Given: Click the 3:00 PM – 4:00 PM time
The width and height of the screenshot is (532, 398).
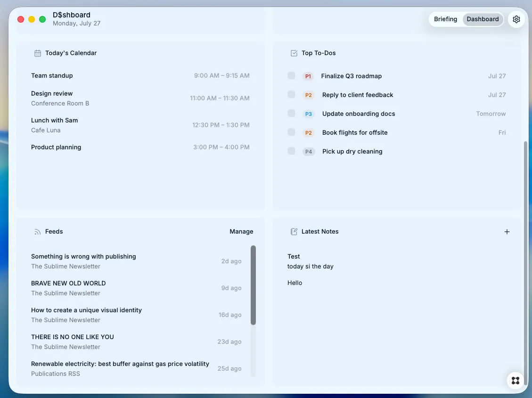Looking at the screenshot, I should 221,147.
